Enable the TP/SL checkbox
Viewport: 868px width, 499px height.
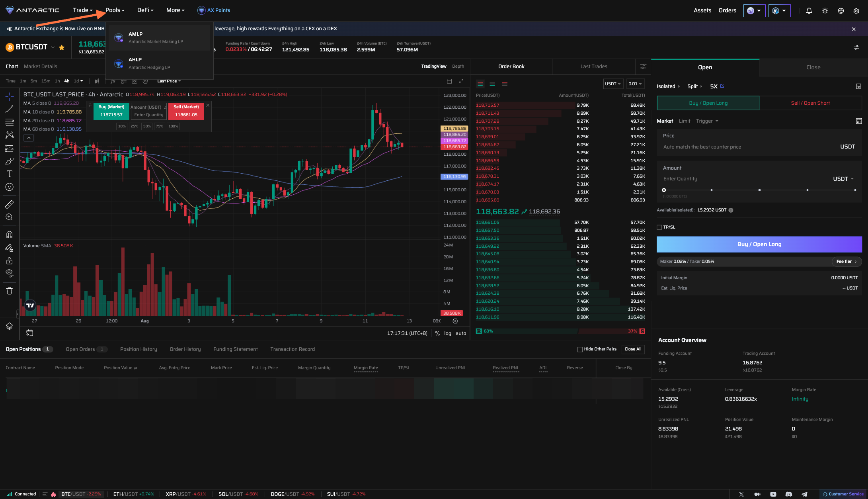coord(659,227)
